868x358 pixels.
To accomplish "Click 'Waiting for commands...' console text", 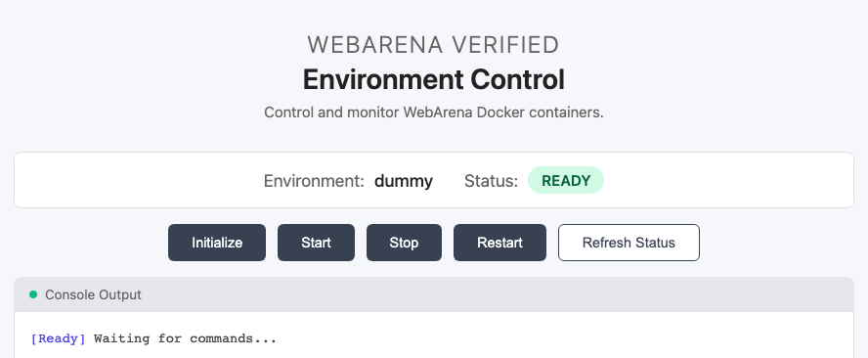I will tap(185, 338).
